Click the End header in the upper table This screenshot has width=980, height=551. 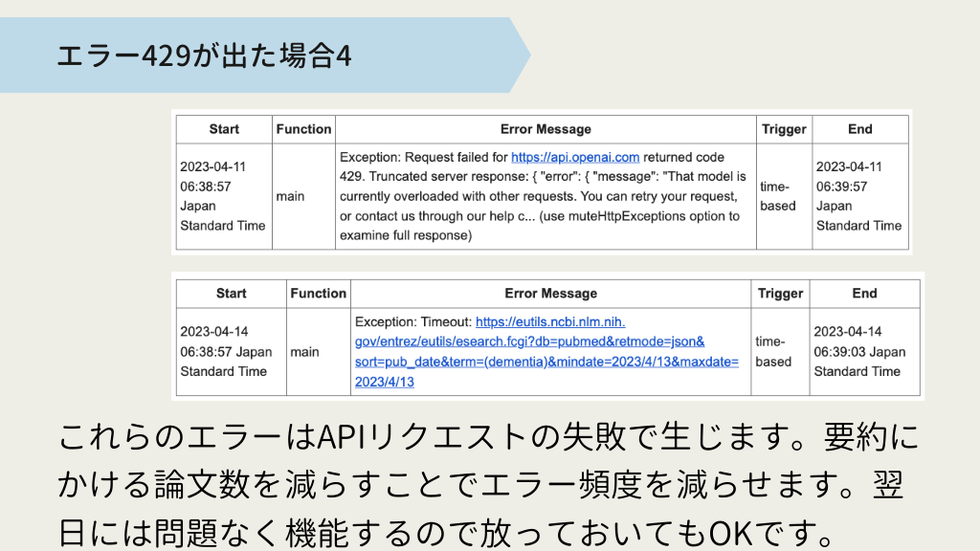(859, 129)
